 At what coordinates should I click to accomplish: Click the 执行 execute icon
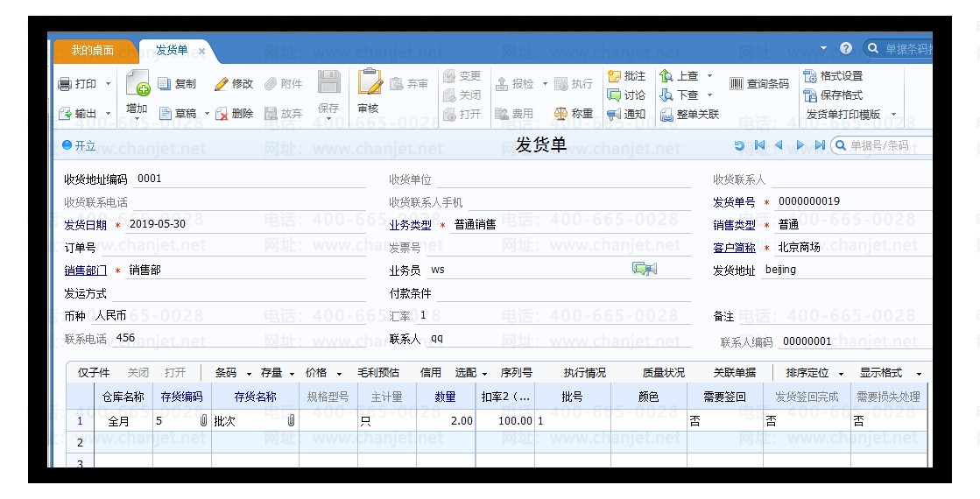561,84
